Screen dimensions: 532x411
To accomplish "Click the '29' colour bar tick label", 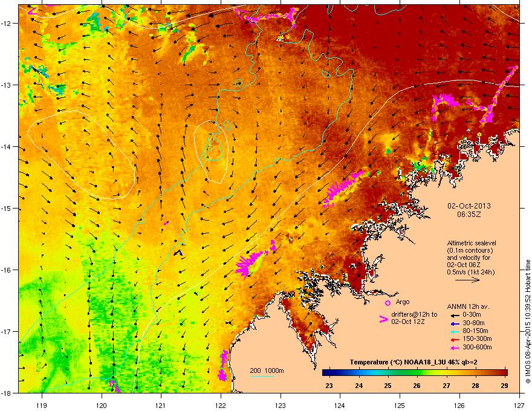I will (505, 386).
